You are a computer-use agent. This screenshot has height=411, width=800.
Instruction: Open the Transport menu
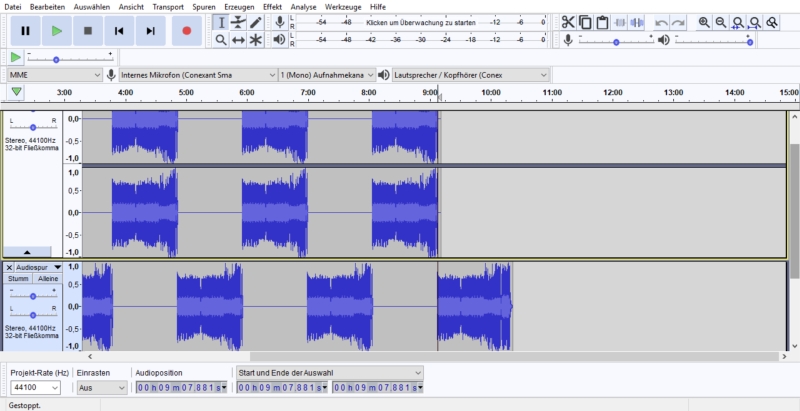[168, 7]
